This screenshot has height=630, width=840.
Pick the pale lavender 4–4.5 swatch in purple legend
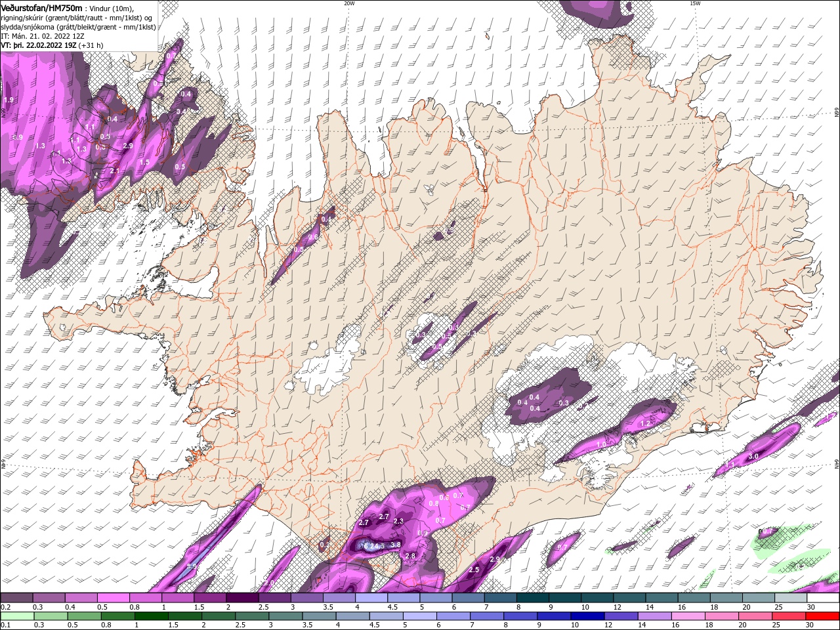click(371, 598)
